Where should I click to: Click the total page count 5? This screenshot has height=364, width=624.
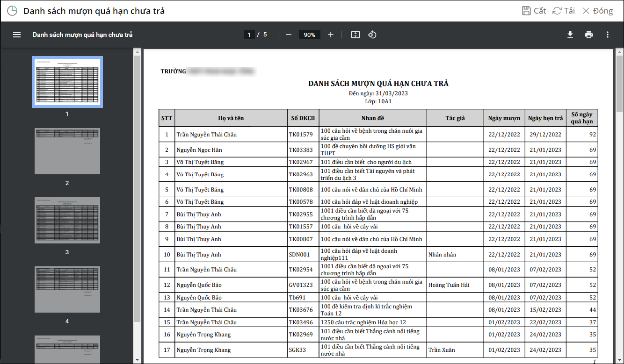click(265, 35)
